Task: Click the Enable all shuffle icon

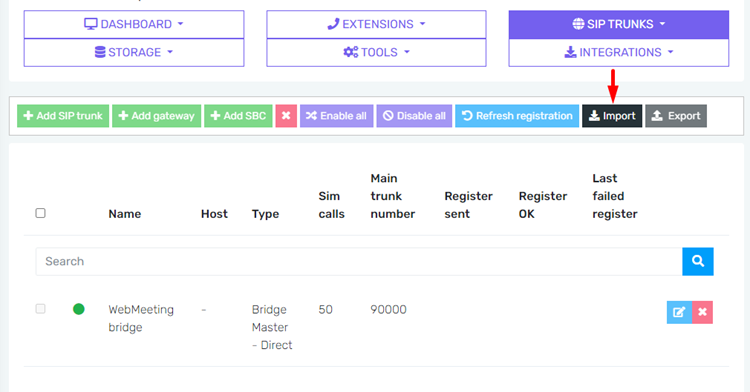Action: click(x=311, y=116)
